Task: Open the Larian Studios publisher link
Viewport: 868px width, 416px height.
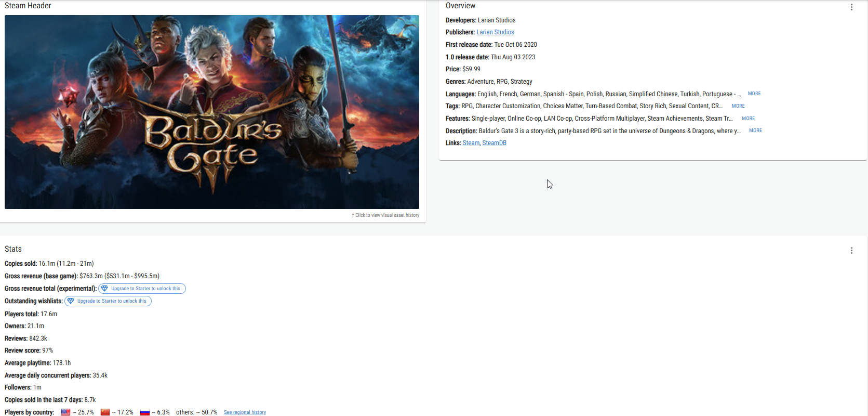Action: coord(495,32)
